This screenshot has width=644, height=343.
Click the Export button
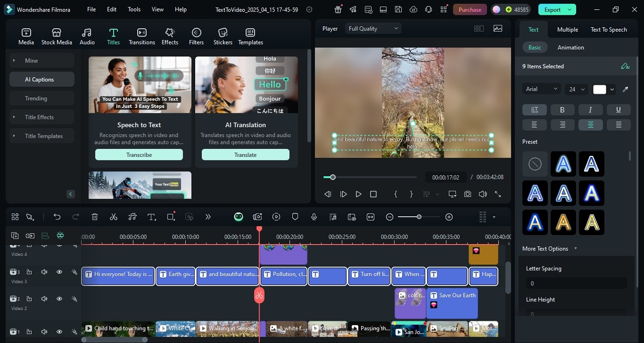point(552,9)
